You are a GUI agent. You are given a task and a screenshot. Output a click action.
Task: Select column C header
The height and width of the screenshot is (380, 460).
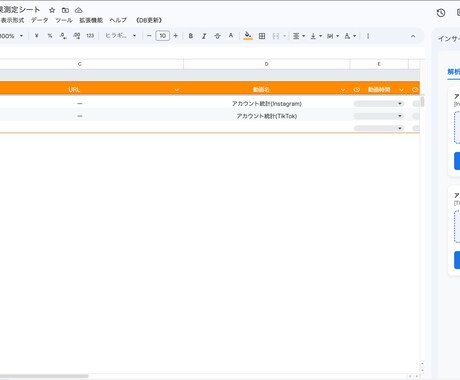(79, 64)
